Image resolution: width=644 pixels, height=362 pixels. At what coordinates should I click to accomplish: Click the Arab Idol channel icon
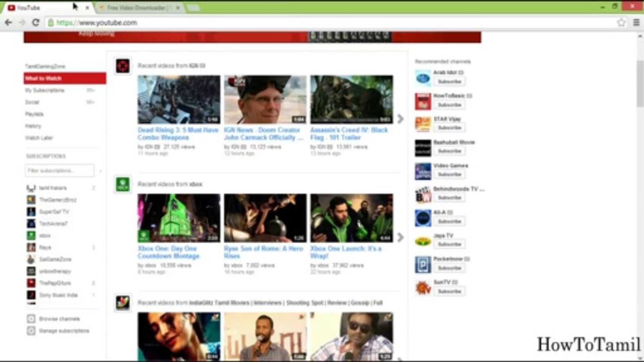coord(423,78)
